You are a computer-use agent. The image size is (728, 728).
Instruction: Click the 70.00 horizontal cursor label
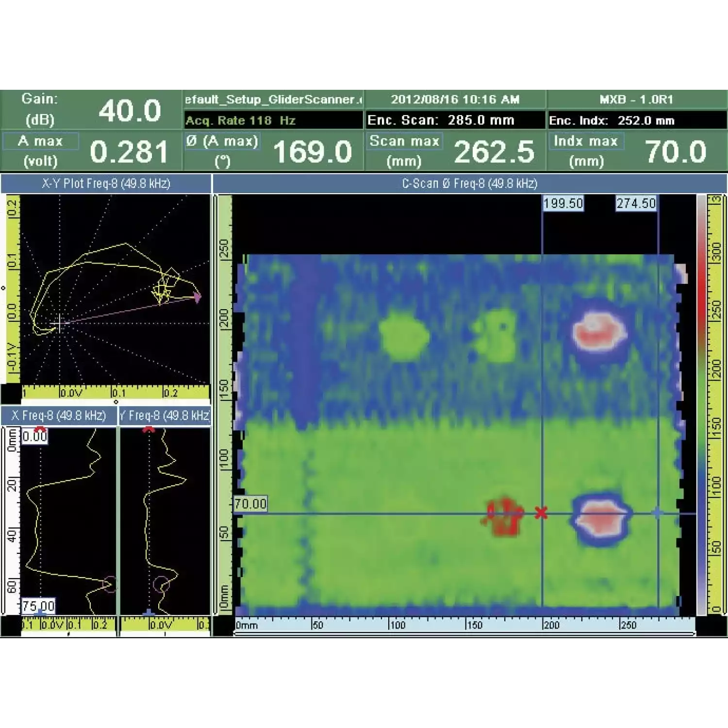[x=250, y=504]
